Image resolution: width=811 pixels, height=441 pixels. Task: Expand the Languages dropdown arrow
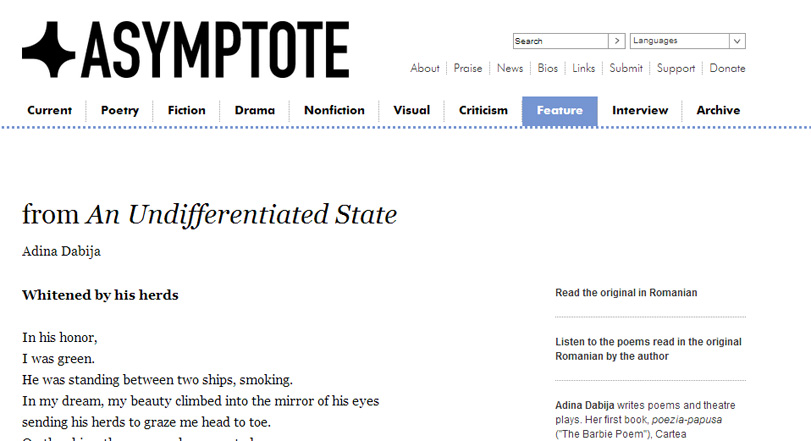(x=737, y=41)
